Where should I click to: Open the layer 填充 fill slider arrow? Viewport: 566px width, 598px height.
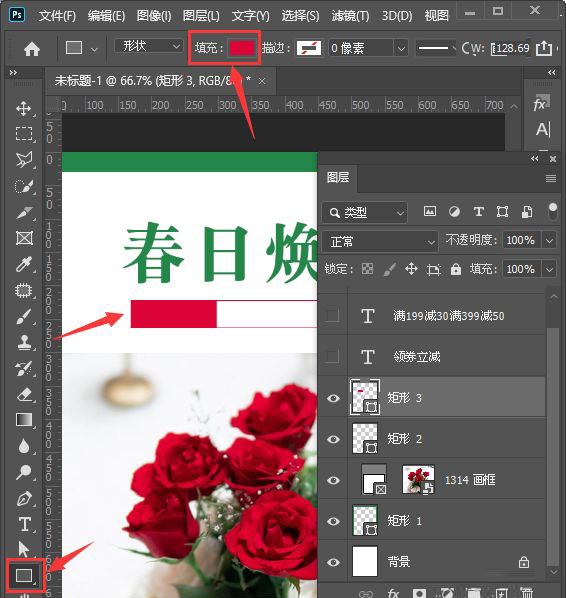[550, 269]
